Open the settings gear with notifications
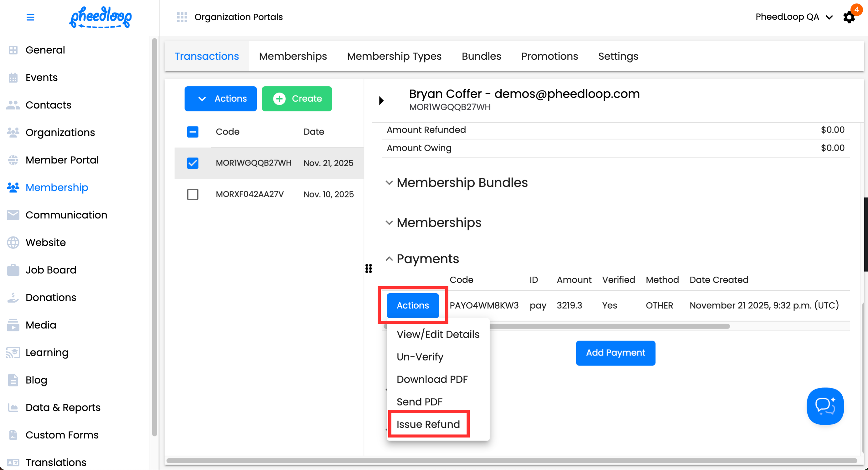 click(x=849, y=17)
